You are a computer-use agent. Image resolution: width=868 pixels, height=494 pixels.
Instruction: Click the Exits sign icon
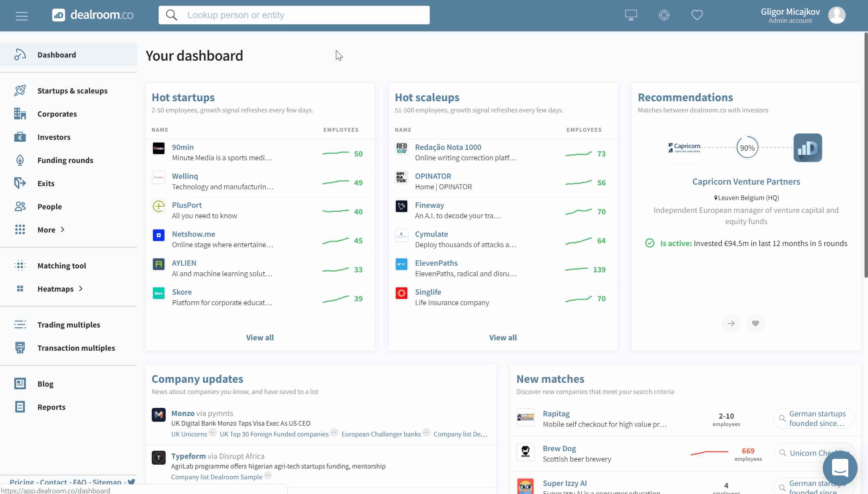tap(20, 183)
